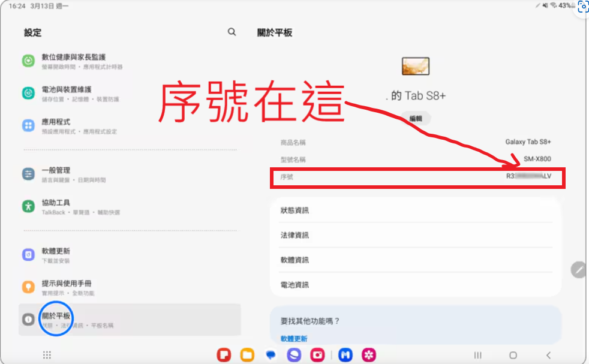This screenshot has width=589, height=364.
Task: Tap the recent apps navigation button
Action: (x=477, y=355)
